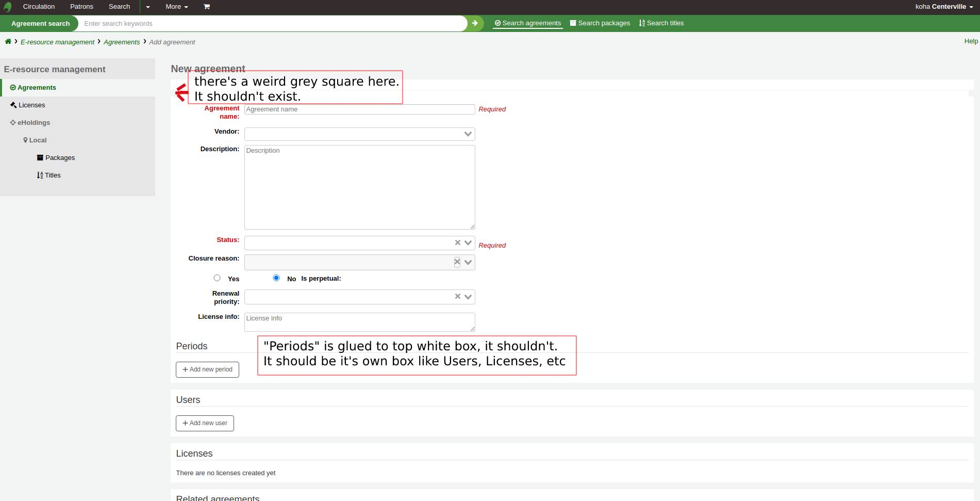The width and height of the screenshot is (980, 501).
Task: Click Add new user button
Action: click(x=205, y=423)
